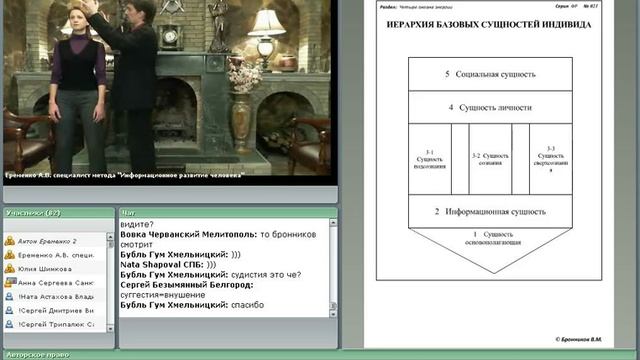Click the avatar icon beside Юлия Шимкова

click(9, 269)
